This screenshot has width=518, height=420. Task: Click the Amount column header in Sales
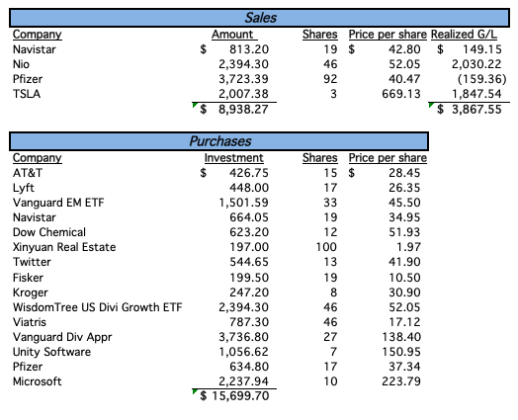233,35
